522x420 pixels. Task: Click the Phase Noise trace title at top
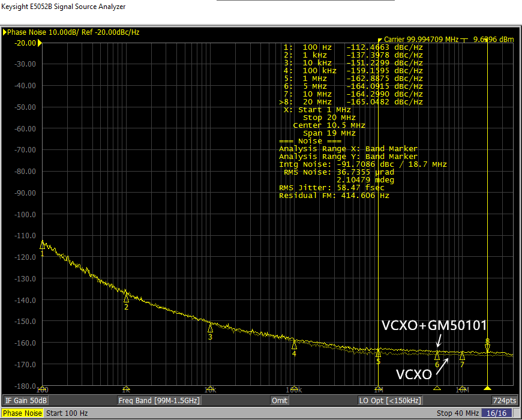73,32
